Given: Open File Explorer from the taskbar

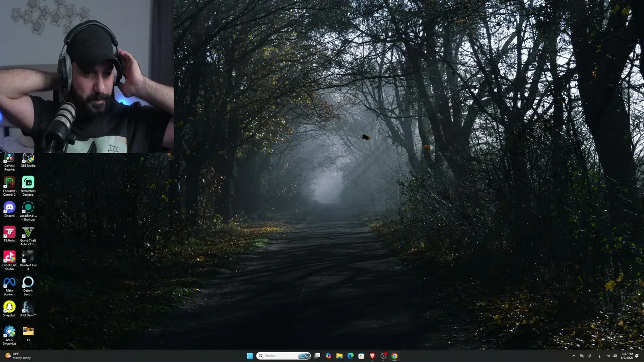Looking at the screenshot, I should tap(339, 356).
